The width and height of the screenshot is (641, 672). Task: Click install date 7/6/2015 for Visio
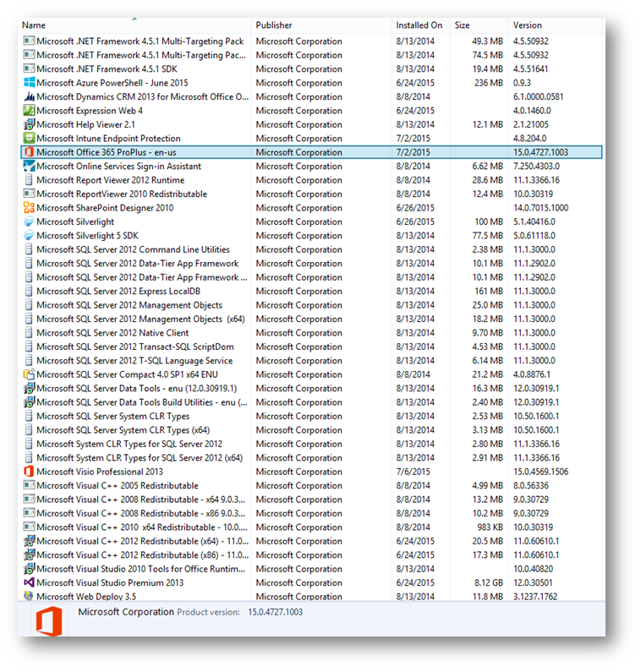[x=413, y=472]
